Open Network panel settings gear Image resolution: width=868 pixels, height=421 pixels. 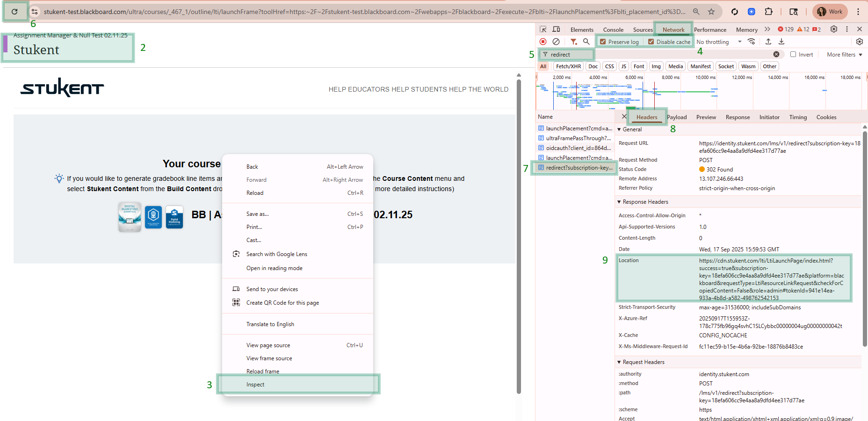pyautogui.click(x=860, y=42)
